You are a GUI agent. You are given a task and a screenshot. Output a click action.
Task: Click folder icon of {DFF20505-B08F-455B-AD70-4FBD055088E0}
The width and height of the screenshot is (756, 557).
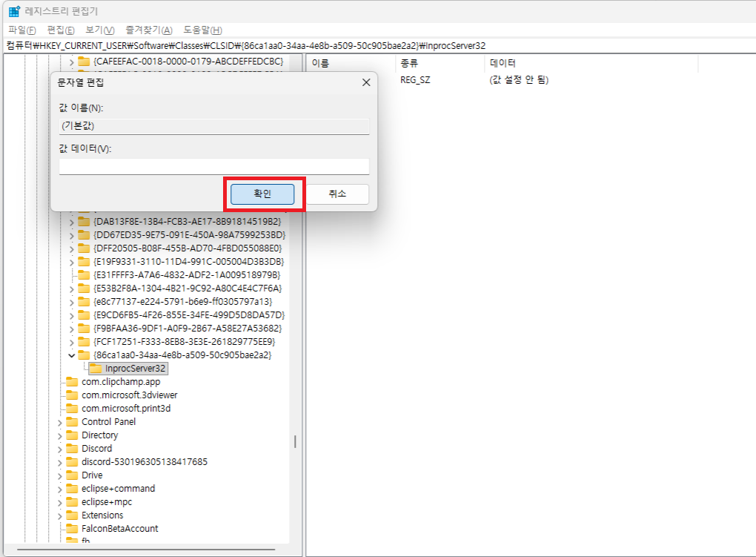click(x=84, y=248)
